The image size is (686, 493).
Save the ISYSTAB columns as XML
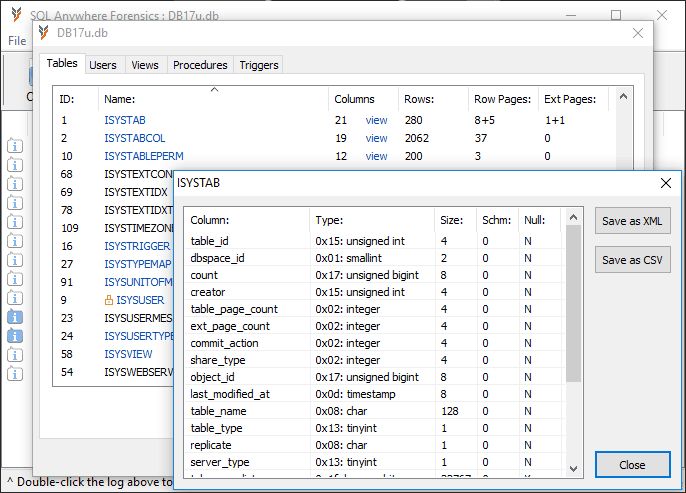pos(632,221)
